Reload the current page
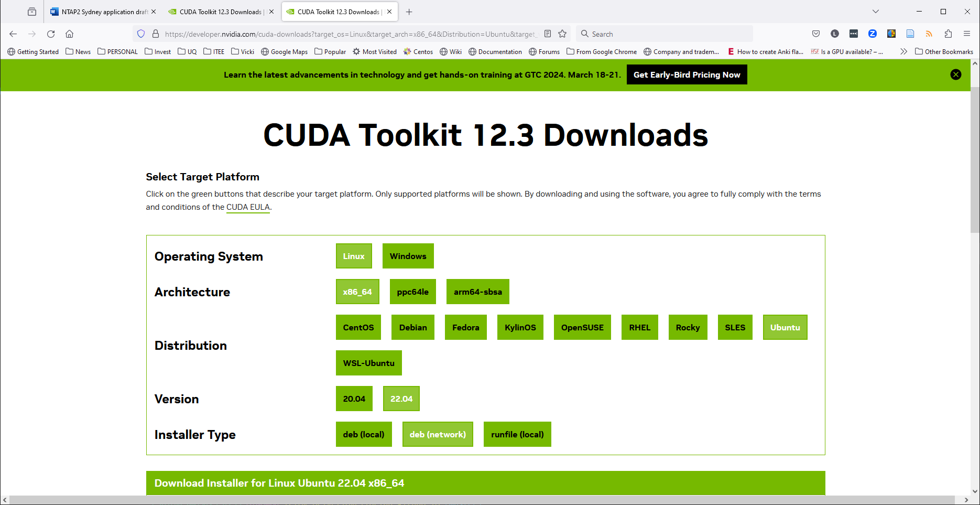Screen dimensions: 980x505 51,34
